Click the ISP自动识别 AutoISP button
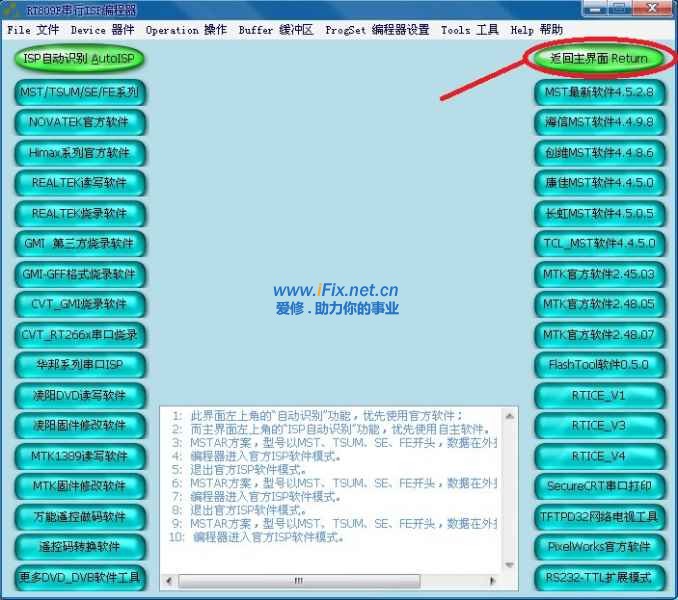678x600 pixels. [80, 59]
